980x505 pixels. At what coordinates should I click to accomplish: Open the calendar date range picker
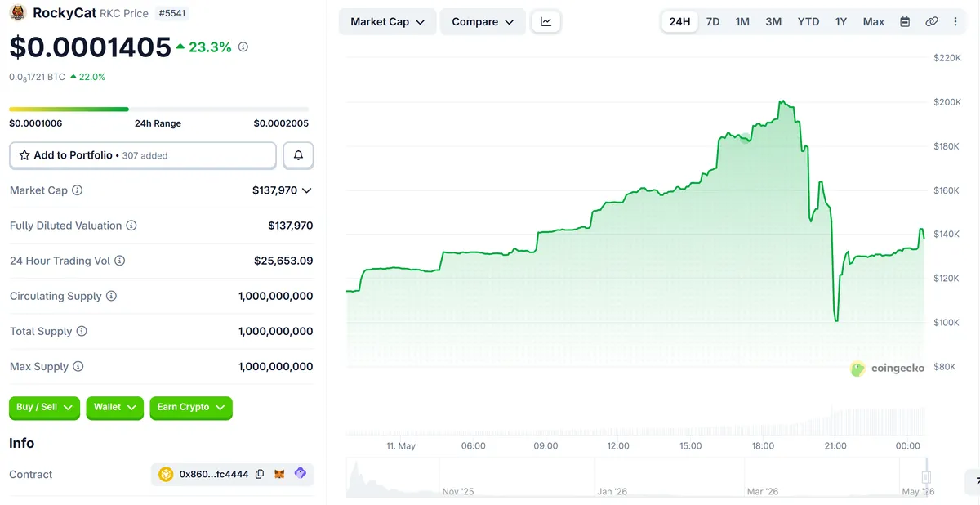click(x=905, y=22)
